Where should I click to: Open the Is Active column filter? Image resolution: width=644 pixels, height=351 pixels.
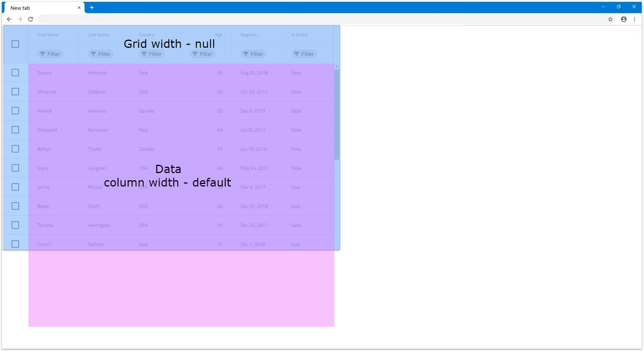pos(304,54)
